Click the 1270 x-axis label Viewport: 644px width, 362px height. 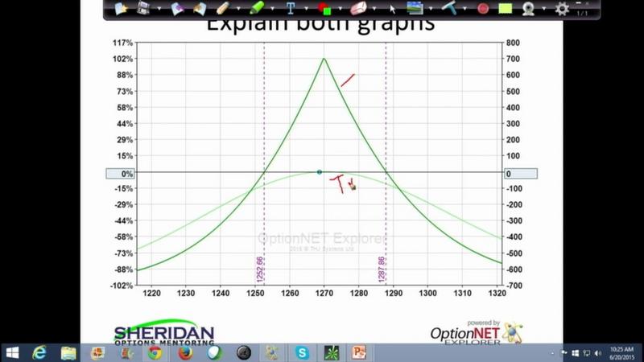324,293
